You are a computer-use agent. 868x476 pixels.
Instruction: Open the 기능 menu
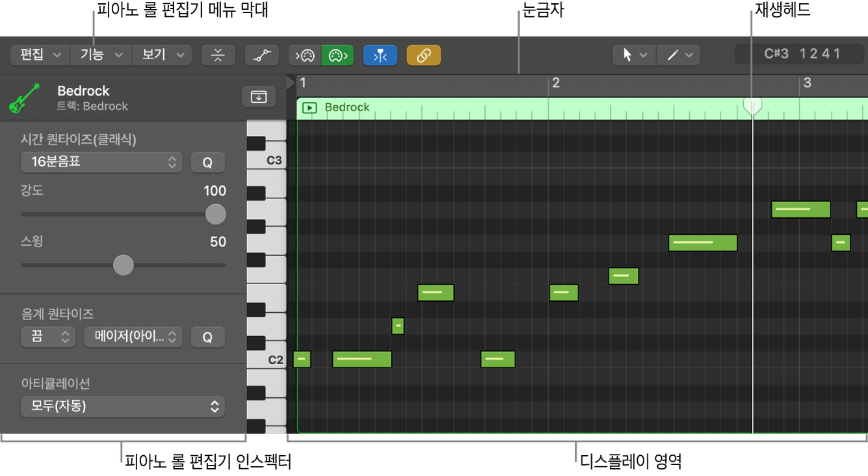(101, 55)
